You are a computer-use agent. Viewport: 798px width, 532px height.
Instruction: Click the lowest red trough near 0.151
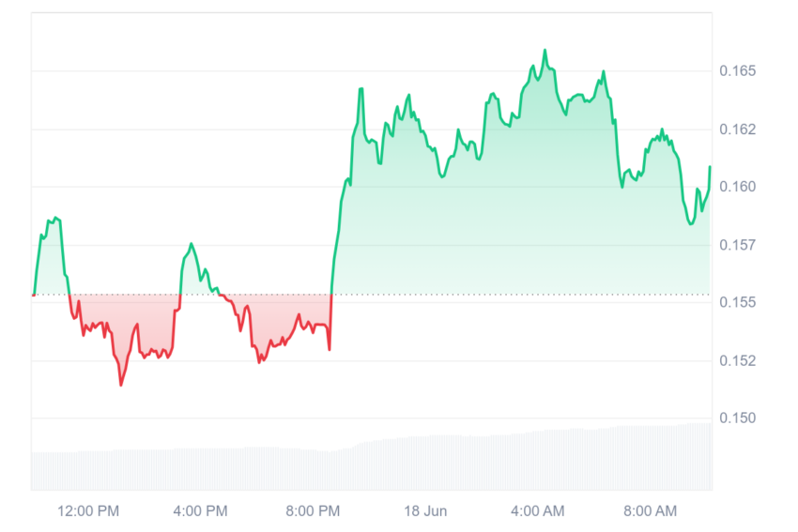tap(121, 385)
